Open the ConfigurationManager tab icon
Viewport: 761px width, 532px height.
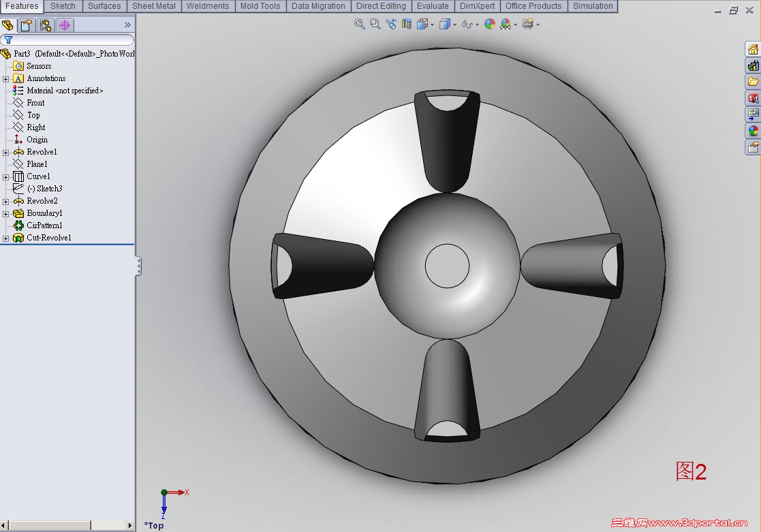46,25
